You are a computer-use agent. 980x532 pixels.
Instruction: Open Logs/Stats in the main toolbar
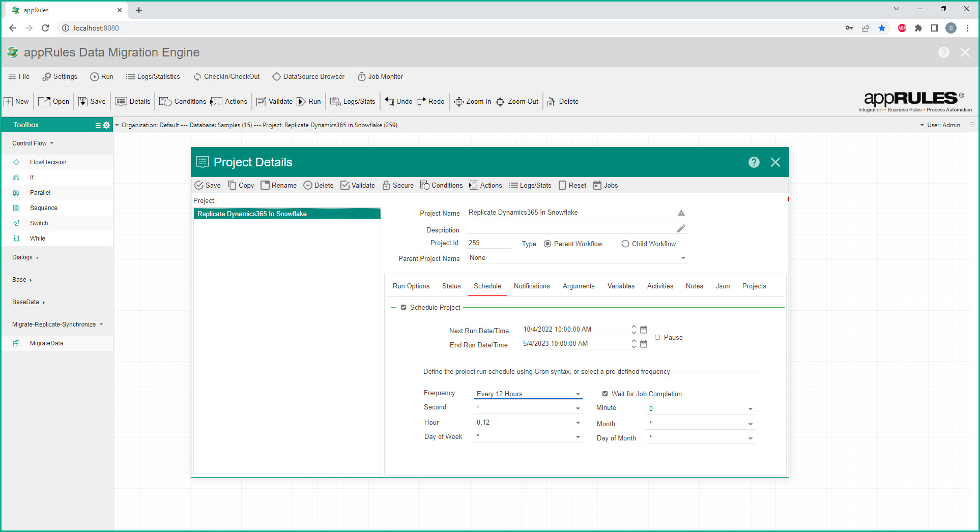point(353,102)
